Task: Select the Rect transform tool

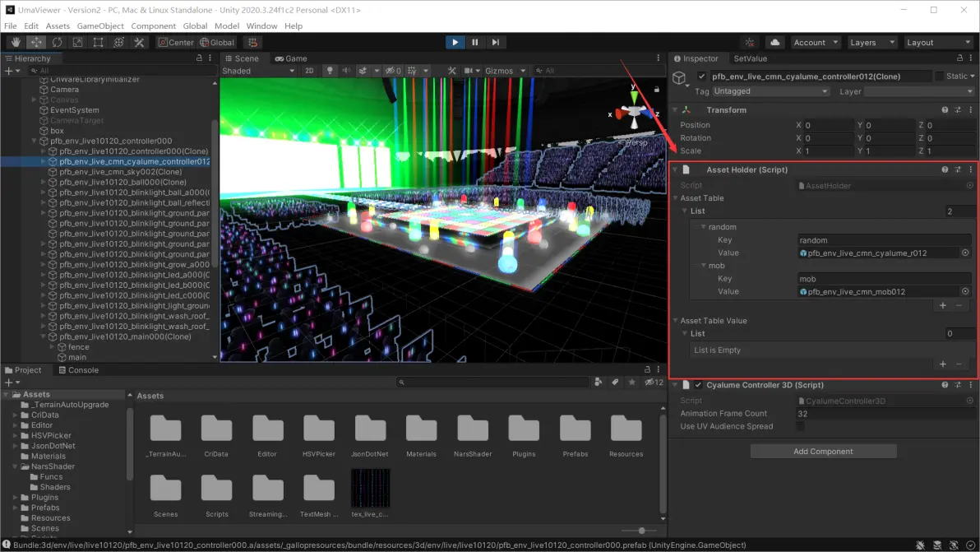Action: (98, 42)
